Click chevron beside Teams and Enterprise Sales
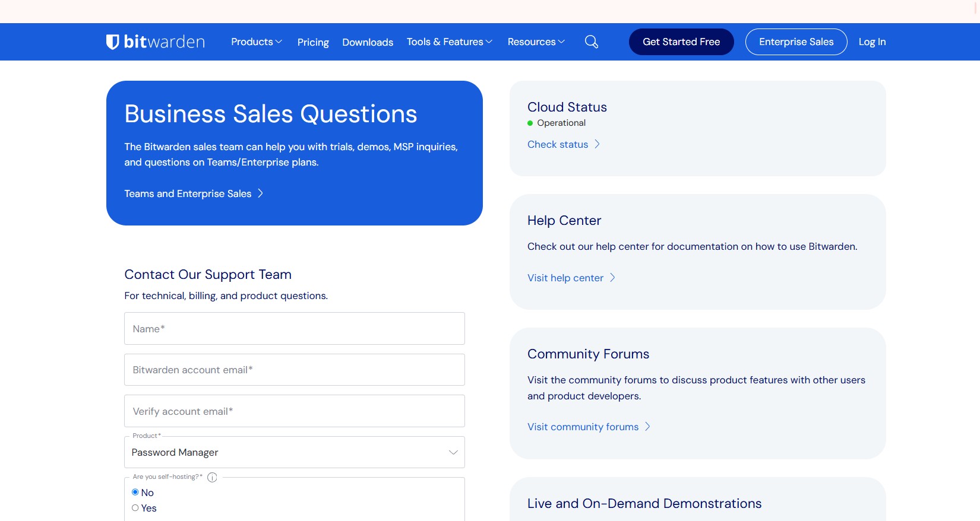Viewport: 980px width, 521px height. pyautogui.click(x=260, y=193)
